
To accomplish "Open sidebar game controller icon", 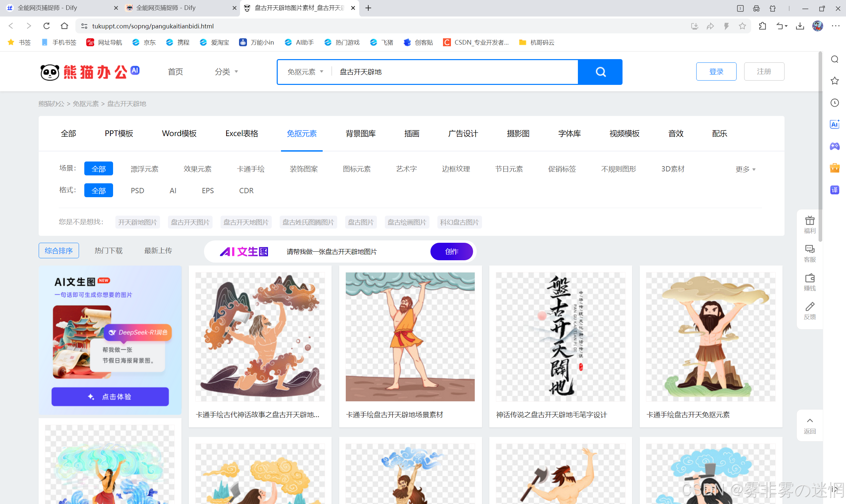I will click(x=835, y=146).
